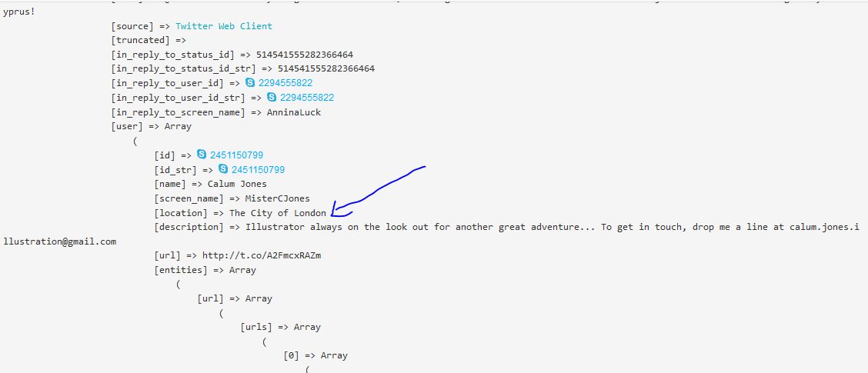Click the location text The City of London

point(278,213)
